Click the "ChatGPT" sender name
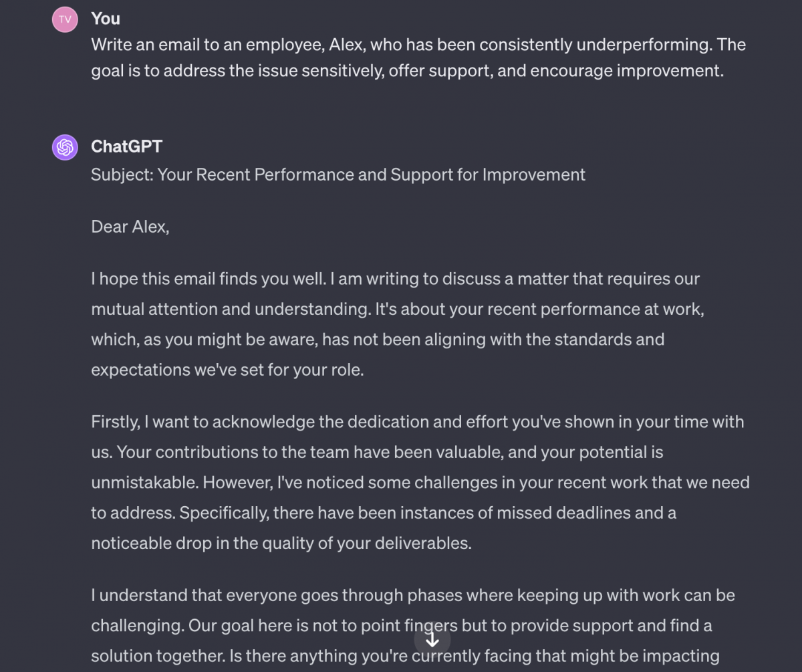Viewport: 802px width, 672px height. 127,146
